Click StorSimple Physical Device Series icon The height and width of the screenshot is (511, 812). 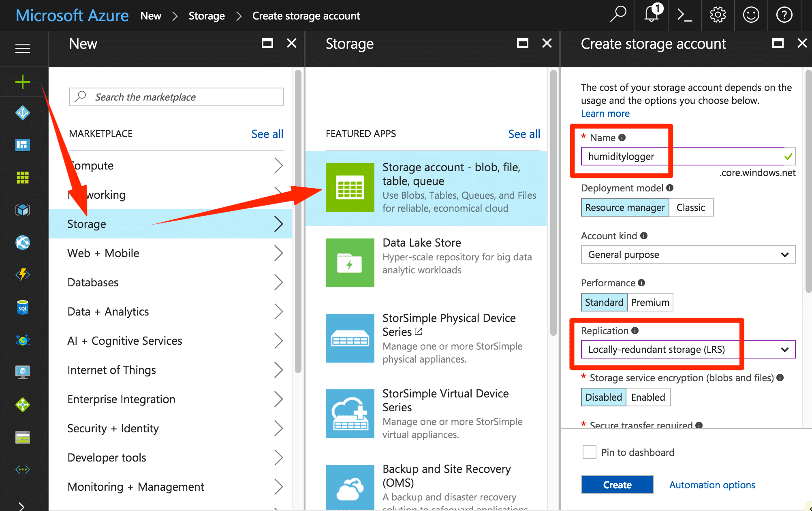350,338
